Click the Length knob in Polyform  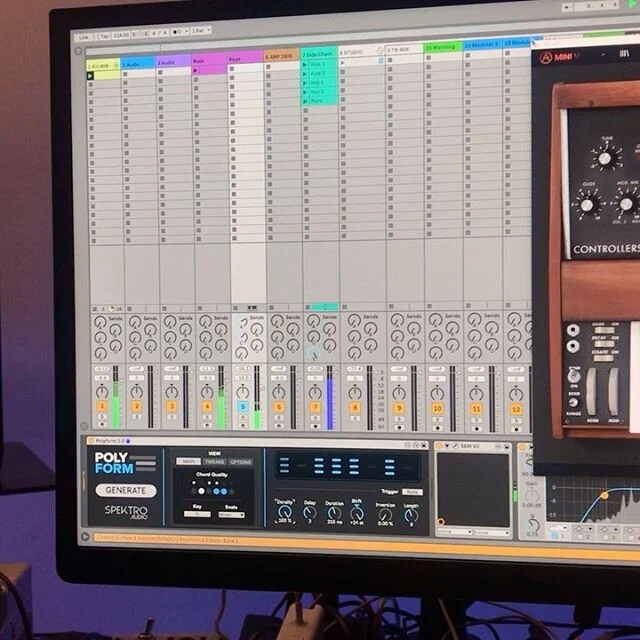point(411,516)
